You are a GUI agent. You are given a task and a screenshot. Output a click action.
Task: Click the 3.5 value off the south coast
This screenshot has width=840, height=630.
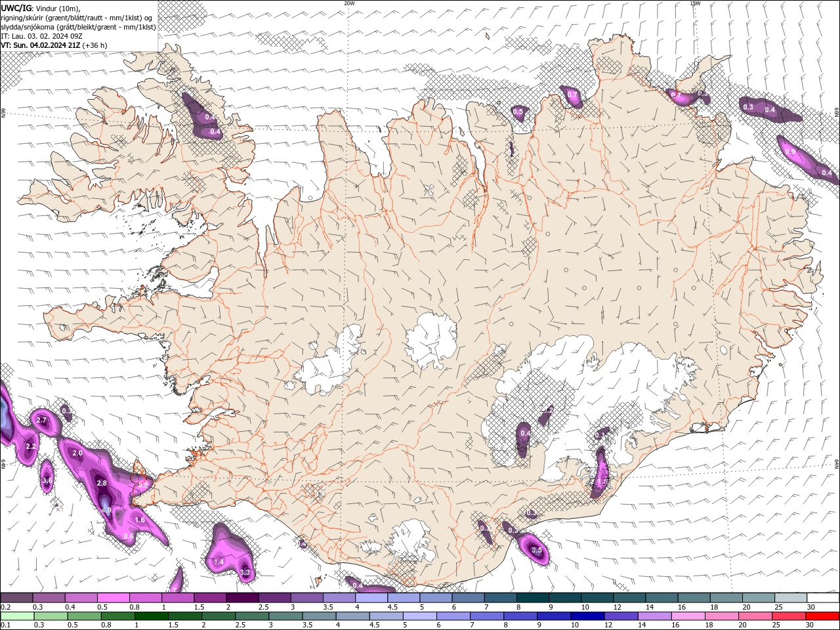tap(536, 550)
